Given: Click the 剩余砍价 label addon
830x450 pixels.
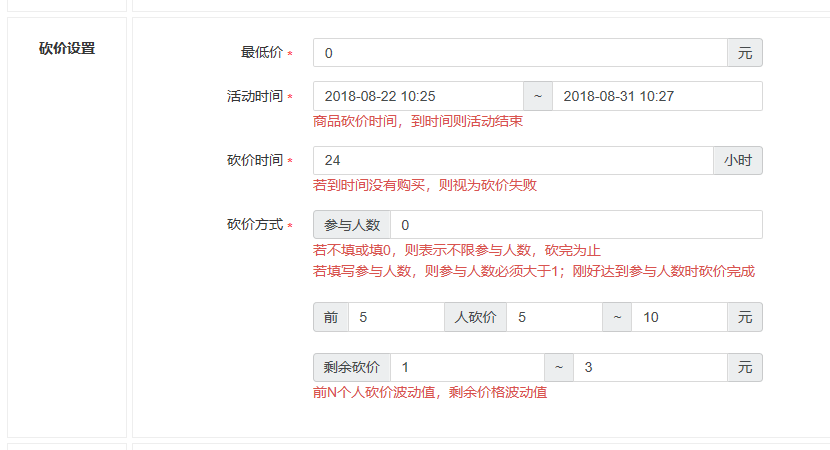Looking at the screenshot, I should pos(352,368).
